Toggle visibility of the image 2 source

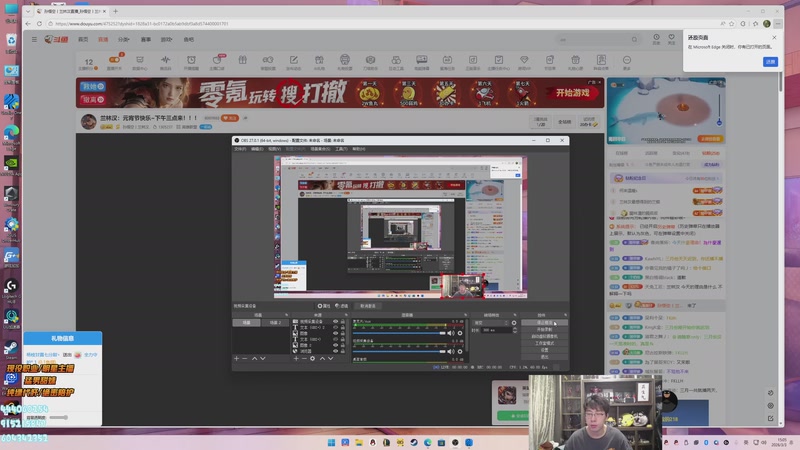(336, 345)
